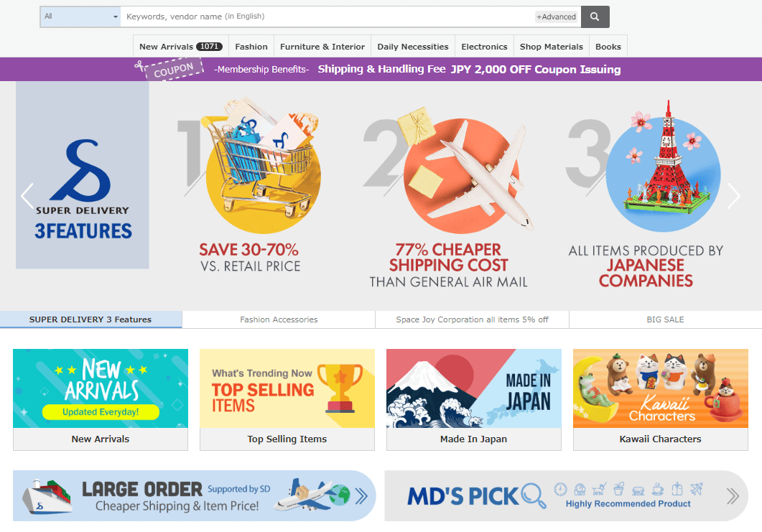This screenshot has width=762, height=532.
Task: Expand the +Advanced search options
Action: click(x=556, y=17)
